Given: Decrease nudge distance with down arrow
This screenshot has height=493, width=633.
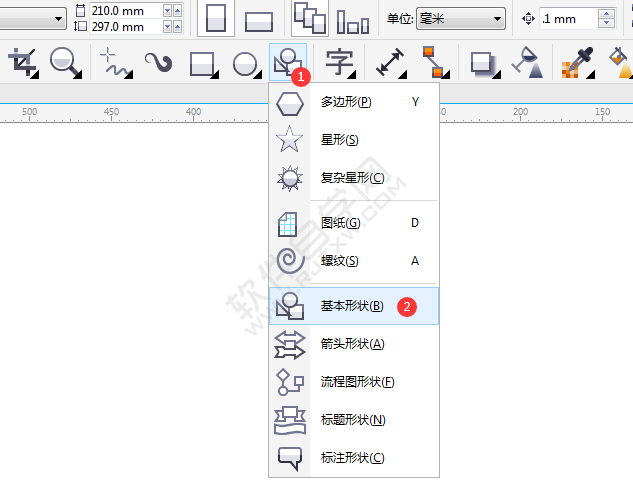Looking at the screenshot, I should [606, 23].
